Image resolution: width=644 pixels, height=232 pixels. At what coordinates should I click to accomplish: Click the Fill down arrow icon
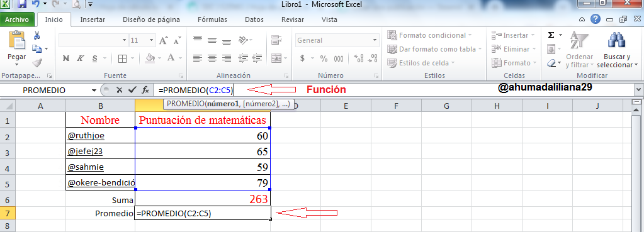tap(551, 49)
